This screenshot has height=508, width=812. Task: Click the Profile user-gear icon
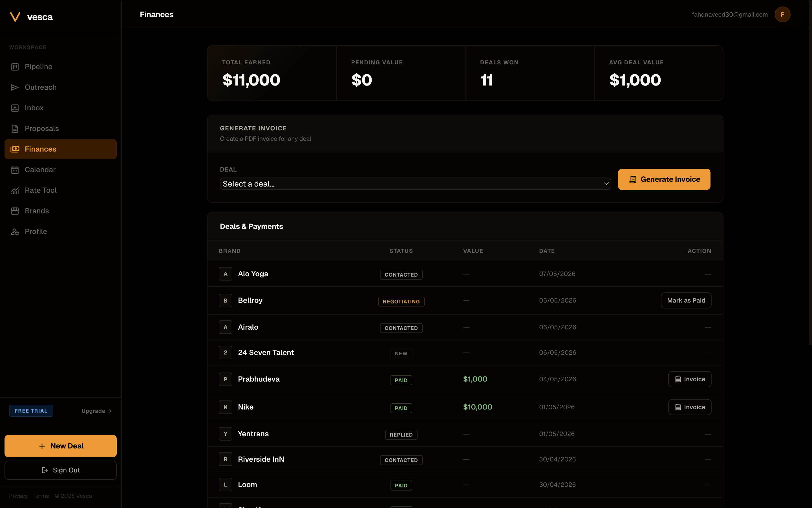tap(15, 231)
